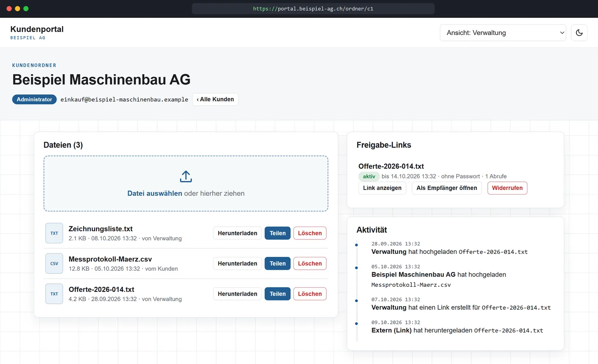Select the Zeichnungsliste.txt file name
The height and width of the screenshot is (364, 598).
point(100,229)
